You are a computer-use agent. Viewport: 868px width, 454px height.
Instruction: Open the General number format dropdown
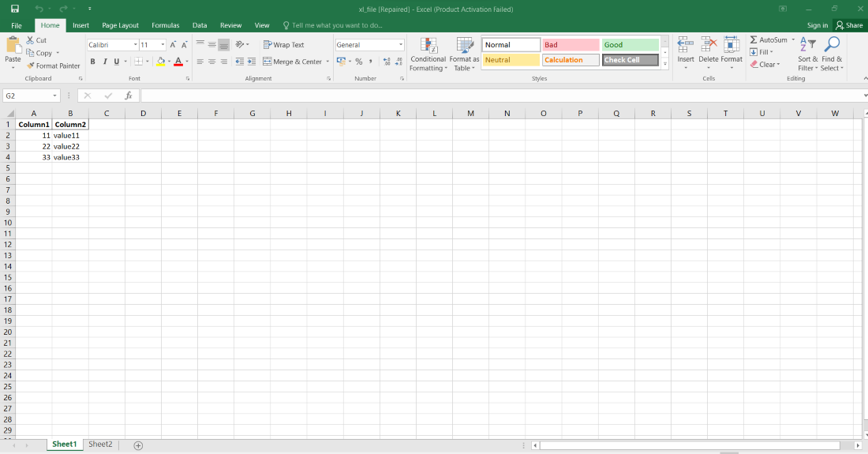[x=401, y=45]
